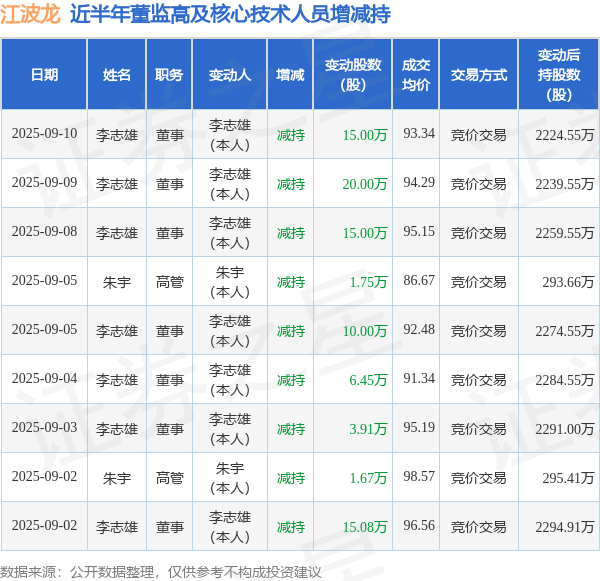
Task: Select the date cell 2025-09-10
Action: tap(44, 134)
